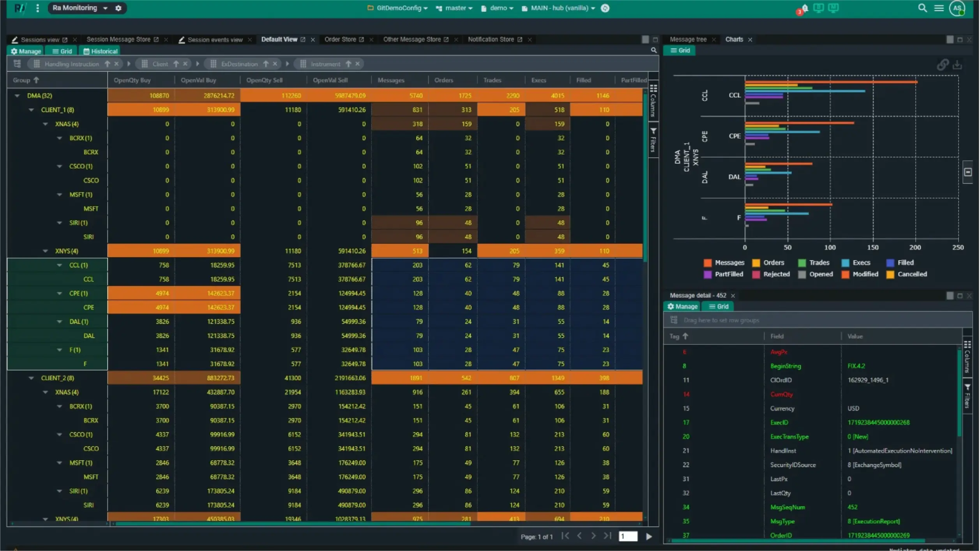The width and height of the screenshot is (980, 551).
Task: Pop out the Sessions view tab
Action: [x=65, y=40]
